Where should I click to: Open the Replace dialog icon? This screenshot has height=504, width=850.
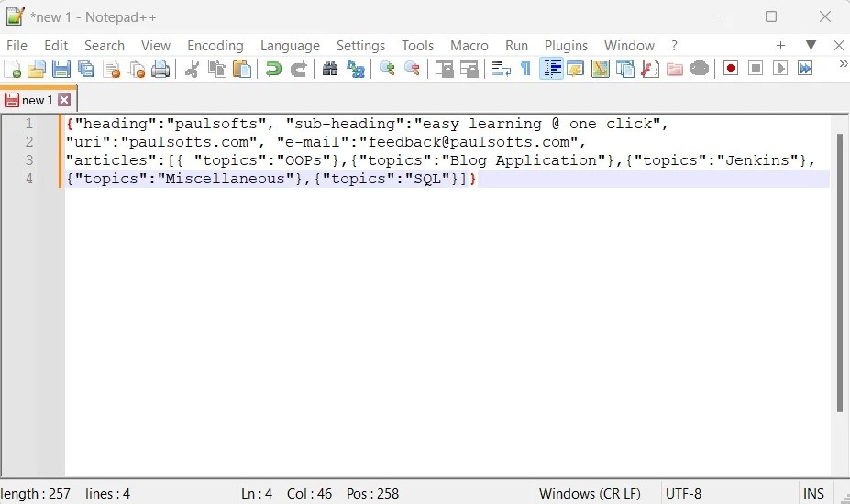tap(355, 69)
